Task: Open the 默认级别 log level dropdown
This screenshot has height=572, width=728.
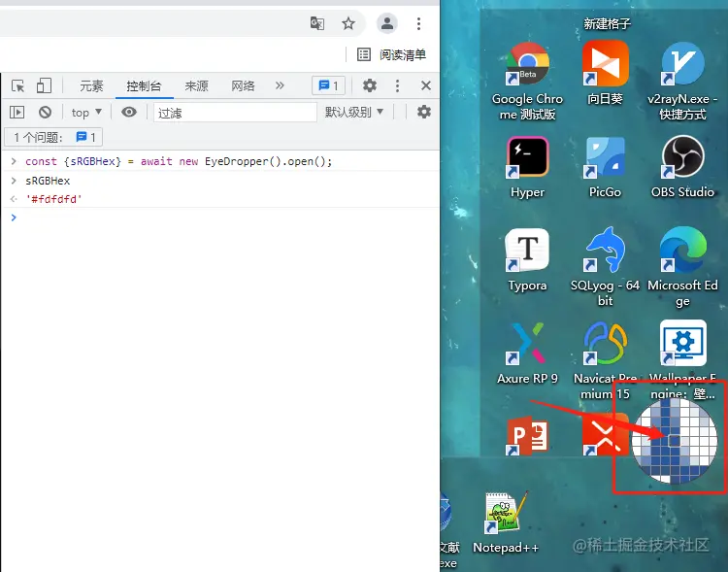Action: [x=354, y=112]
